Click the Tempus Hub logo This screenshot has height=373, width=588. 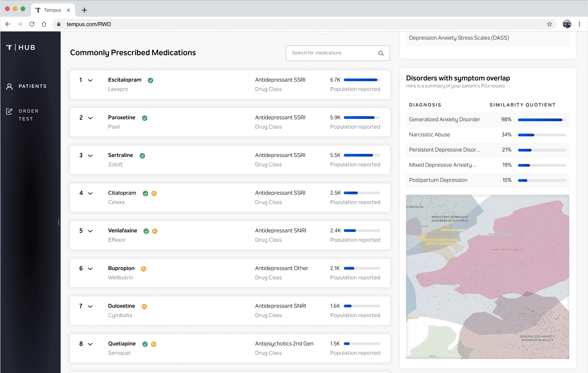pos(20,47)
